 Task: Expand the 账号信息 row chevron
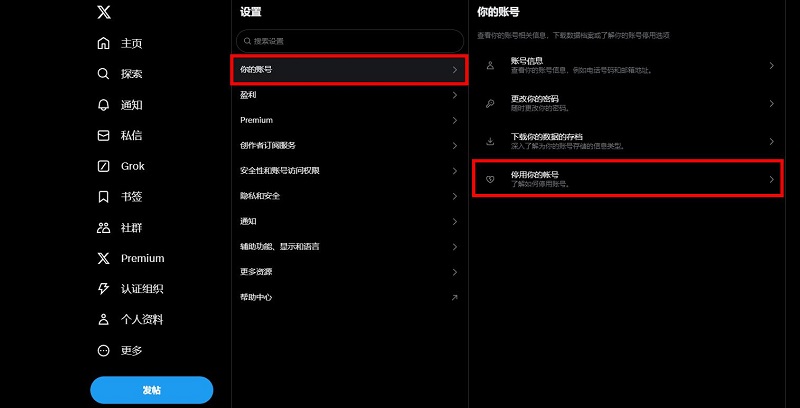[772, 65]
